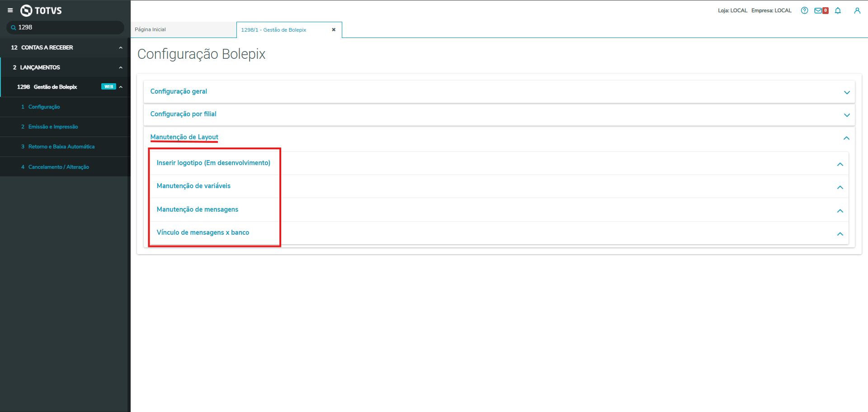
Task: Click the Configuração Bolepix page title
Action: click(x=201, y=54)
